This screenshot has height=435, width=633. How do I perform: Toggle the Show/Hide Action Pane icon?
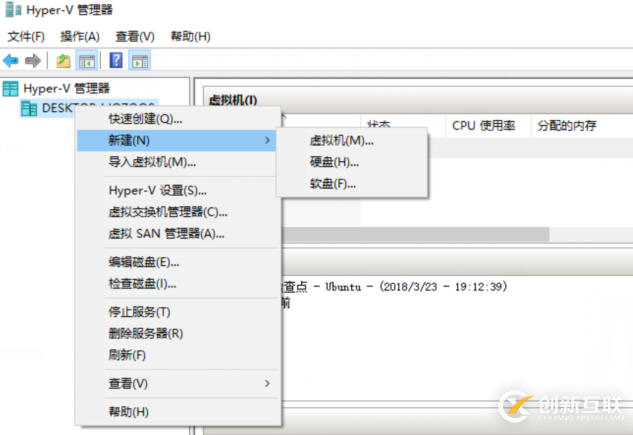click(140, 61)
